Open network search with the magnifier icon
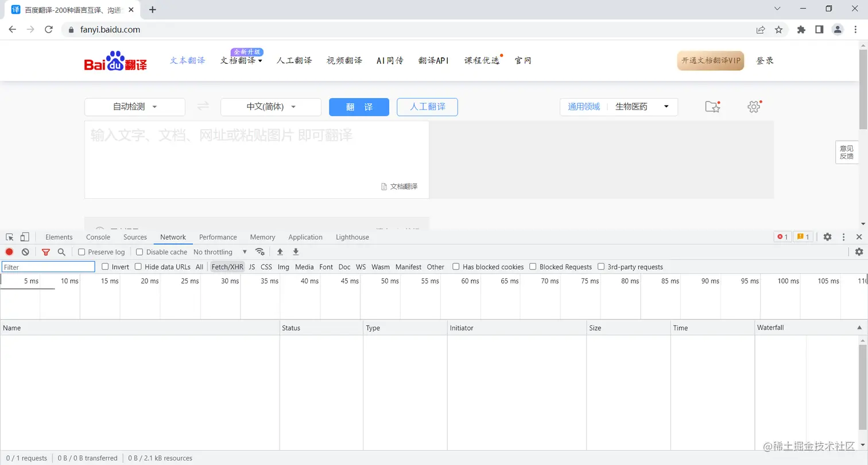The height and width of the screenshot is (465, 868). tap(61, 252)
